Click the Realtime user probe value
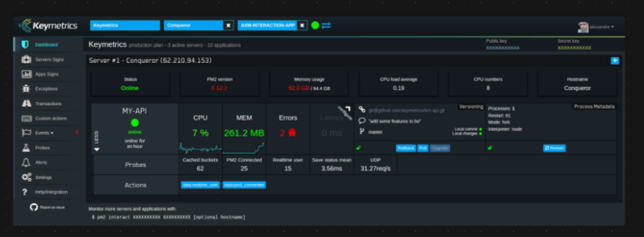 click(x=288, y=168)
